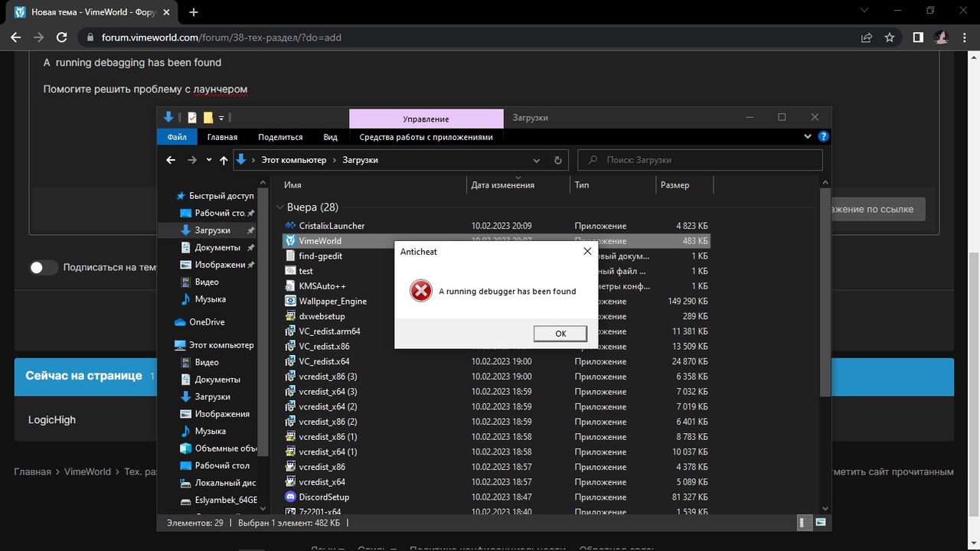Image resolution: width=980 pixels, height=551 pixels.
Task: Click Properties icon in Explorer quick toolbar
Action: click(x=192, y=118)
